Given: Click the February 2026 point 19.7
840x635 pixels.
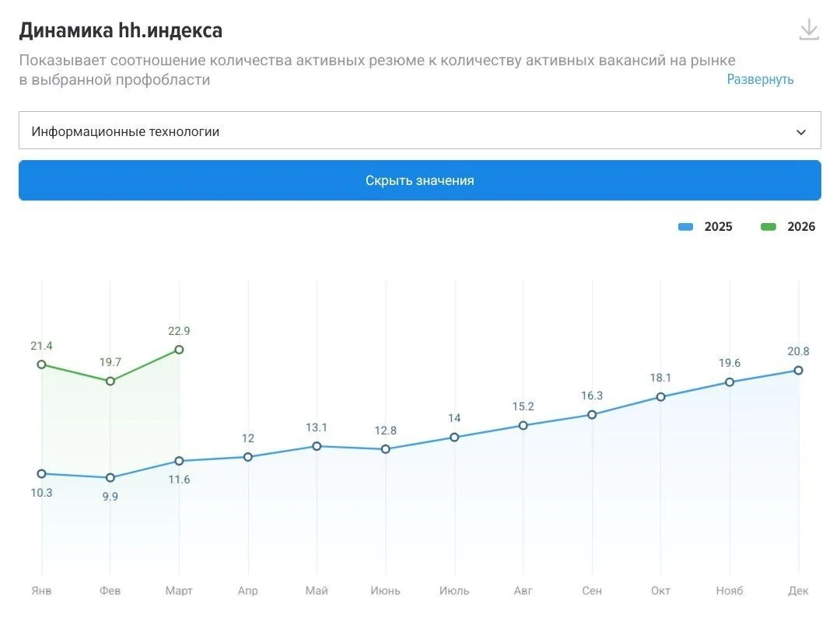Looking at the screenshot, I should 110,381.
